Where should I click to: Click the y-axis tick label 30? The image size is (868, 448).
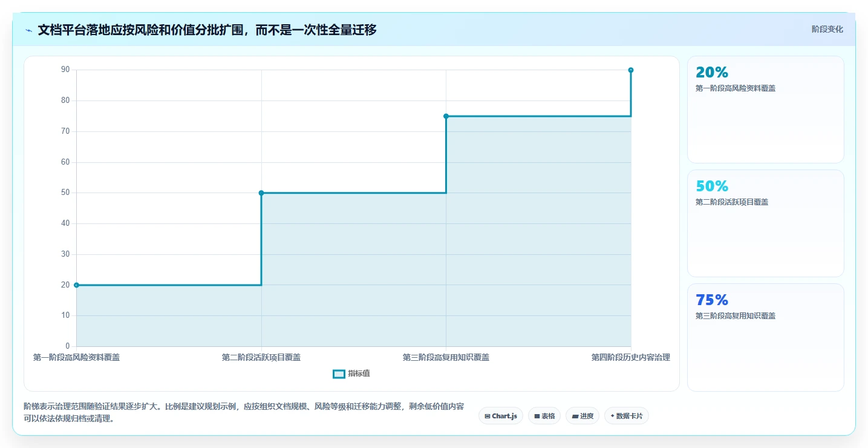[x=65, y=254]
